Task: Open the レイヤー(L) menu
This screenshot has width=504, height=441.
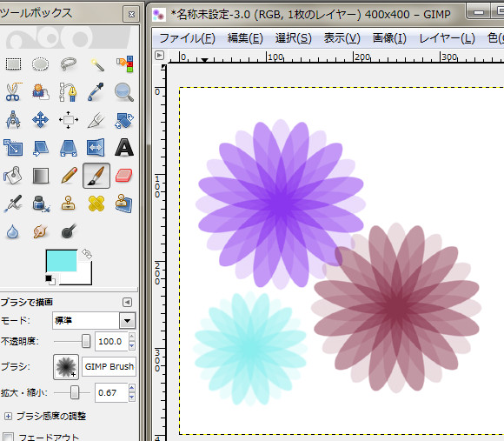Action: tap(448, 38)
